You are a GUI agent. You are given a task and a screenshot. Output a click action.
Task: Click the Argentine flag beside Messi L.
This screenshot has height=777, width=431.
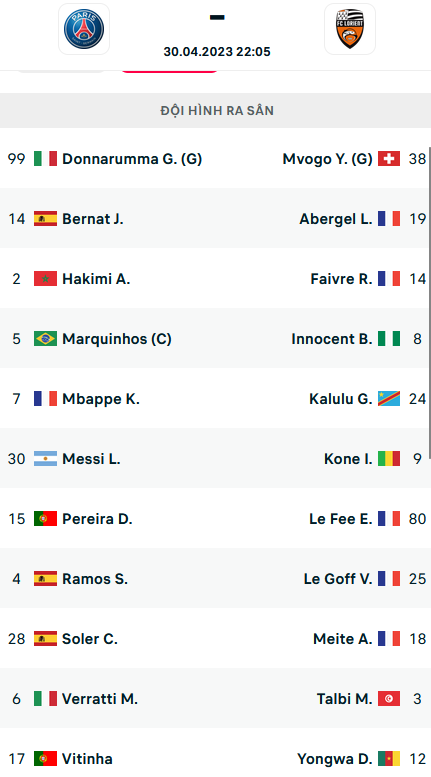coord(45,458)
